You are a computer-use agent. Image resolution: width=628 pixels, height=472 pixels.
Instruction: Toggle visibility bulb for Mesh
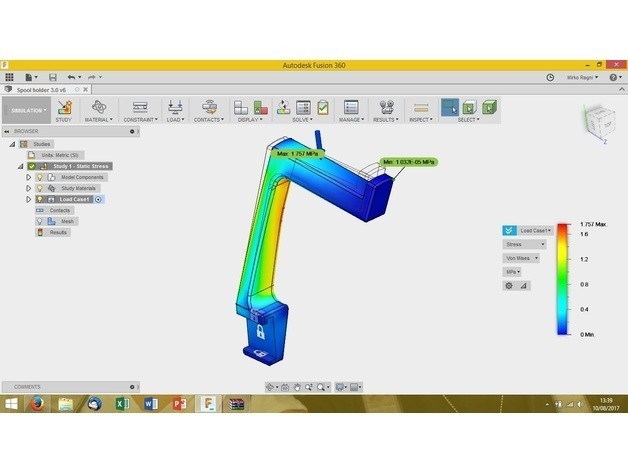(x=40, y=221)
